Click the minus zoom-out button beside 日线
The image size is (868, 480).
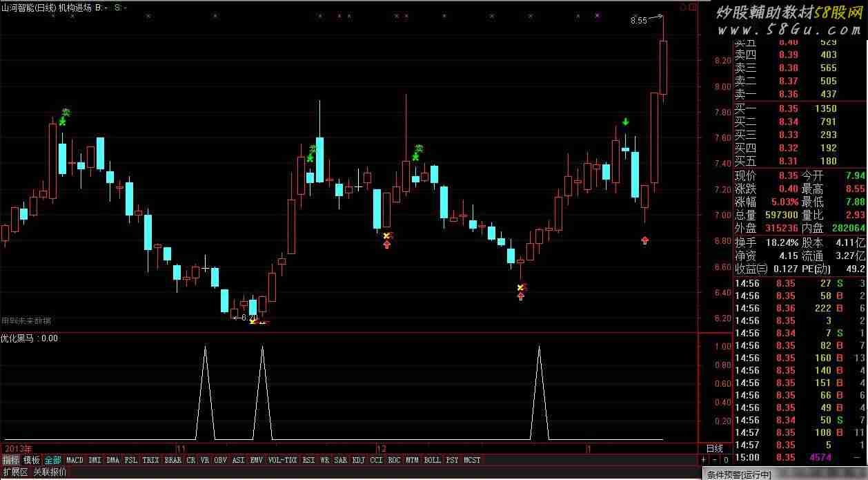coord(715,460)
